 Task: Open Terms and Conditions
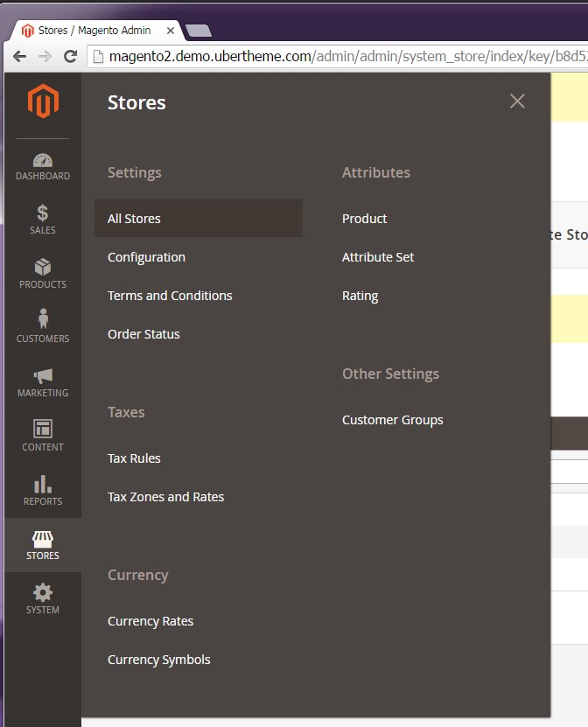click(170, 296)
